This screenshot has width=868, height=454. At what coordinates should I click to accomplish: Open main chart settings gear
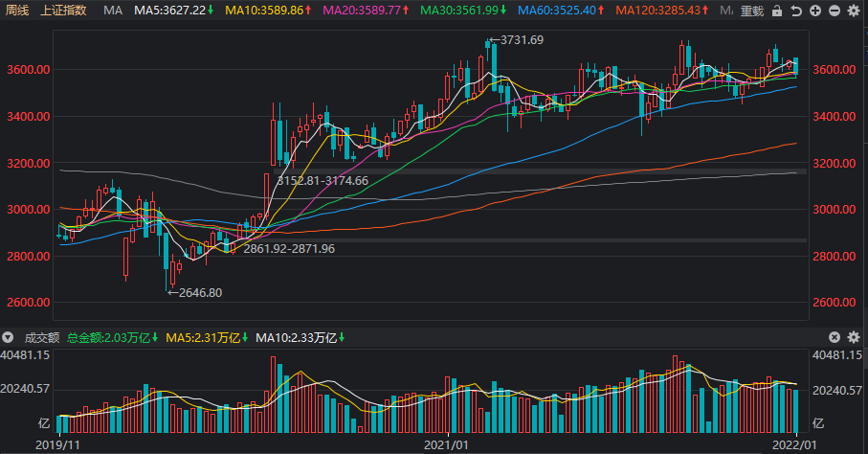855,11
